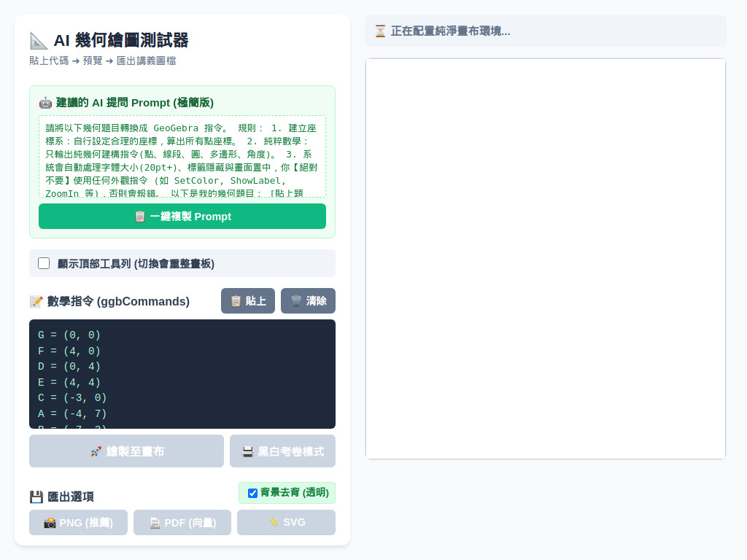
Task: Click the robot icon beside 建議的 AI 提問
Action: (45, 103)
